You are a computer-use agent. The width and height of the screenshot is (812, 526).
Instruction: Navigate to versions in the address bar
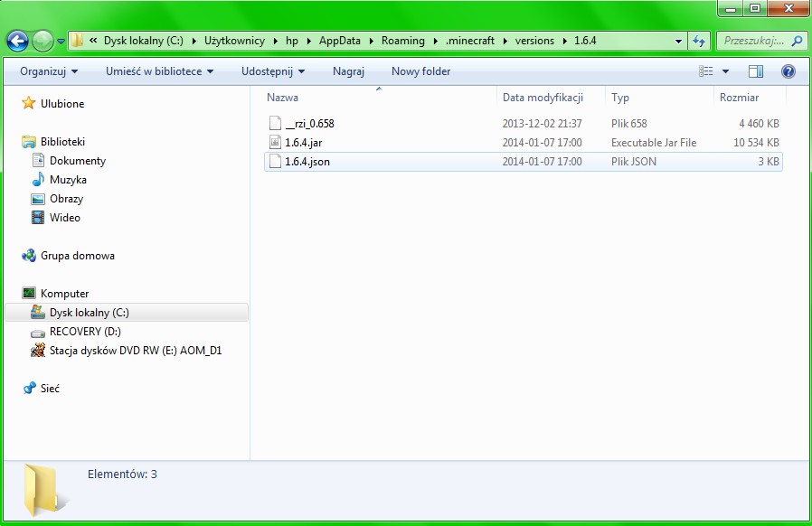[534, 41]
